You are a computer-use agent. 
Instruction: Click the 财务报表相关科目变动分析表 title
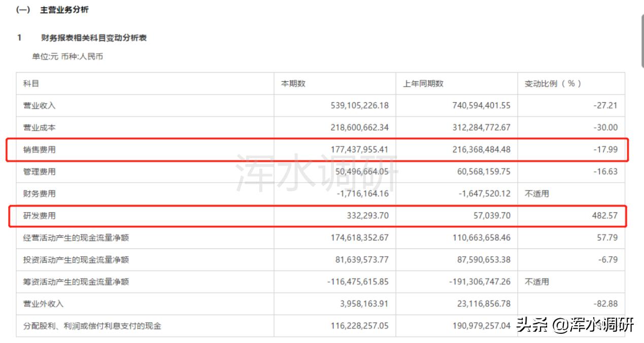point(94,38)
